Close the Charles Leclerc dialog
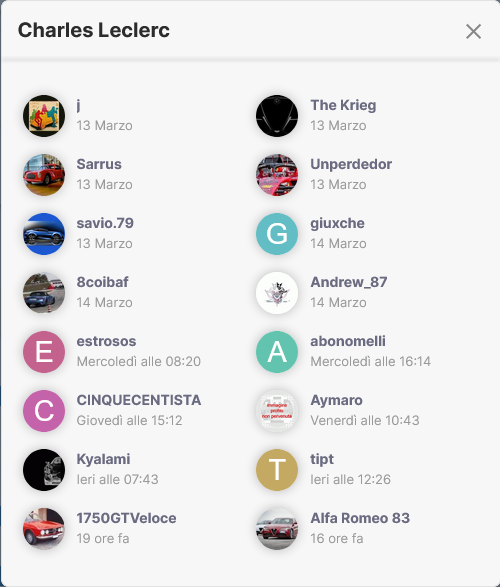Screen dimensions: 500x587 473,31
